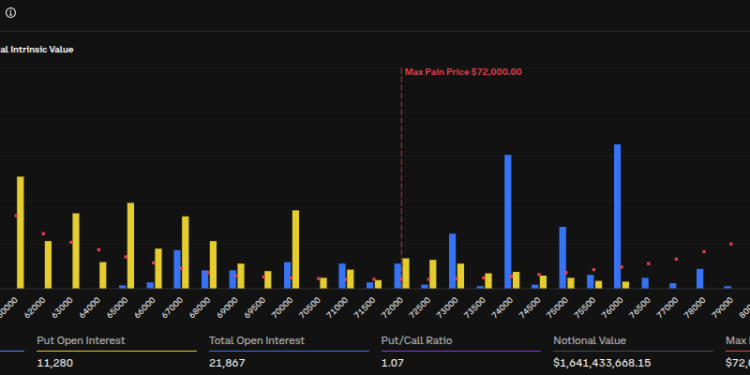750x375 pixels.
Task: Click the blue call bar at 72000 strike
Action: pyautogui.click(x=397, y=276)
